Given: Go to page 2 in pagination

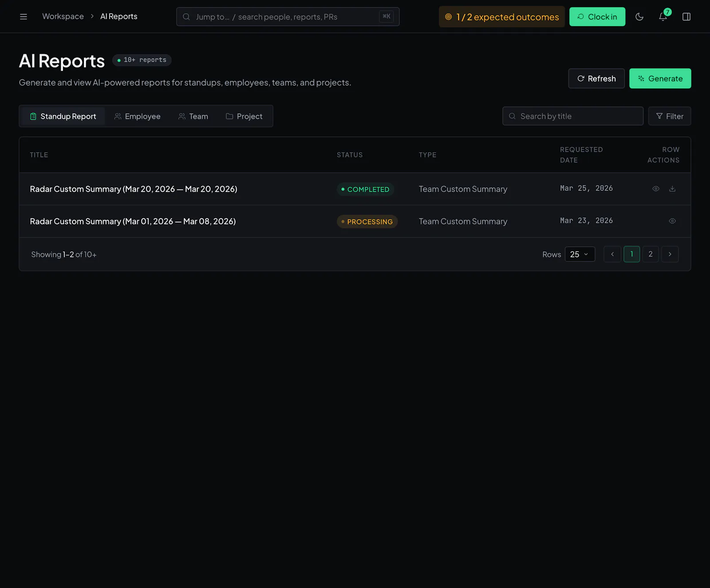Looking at the screenshot, I should [x=651, y=254].
